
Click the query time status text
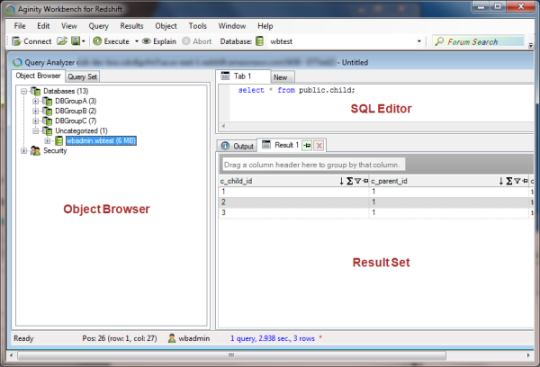point(272,338)
